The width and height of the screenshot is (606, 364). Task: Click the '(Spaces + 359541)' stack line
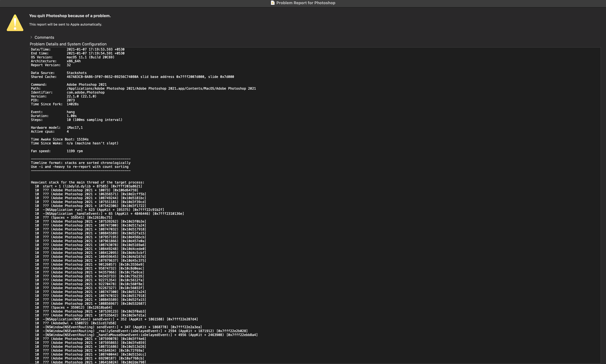pyautogui.click(x=74, y=217)
